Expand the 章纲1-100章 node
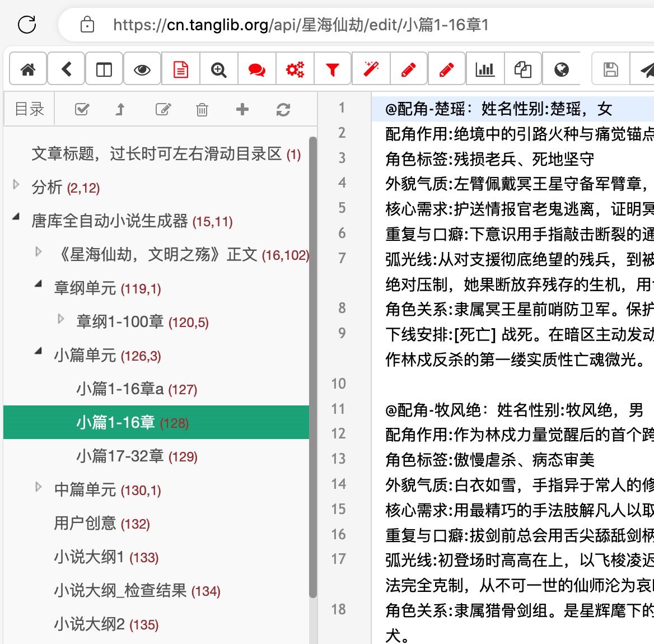The width and height of the screenshot is (654, 644). click(x=61, y=319)
